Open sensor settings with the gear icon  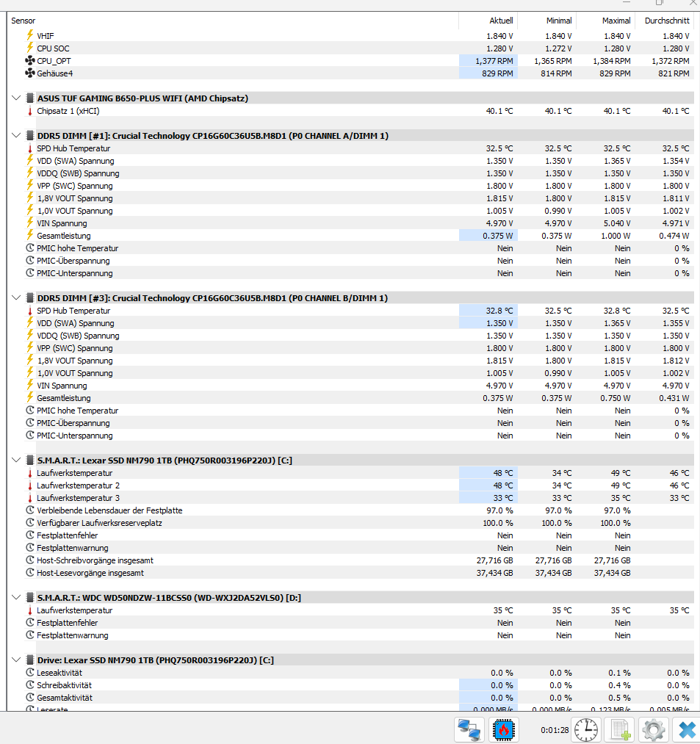654,730
